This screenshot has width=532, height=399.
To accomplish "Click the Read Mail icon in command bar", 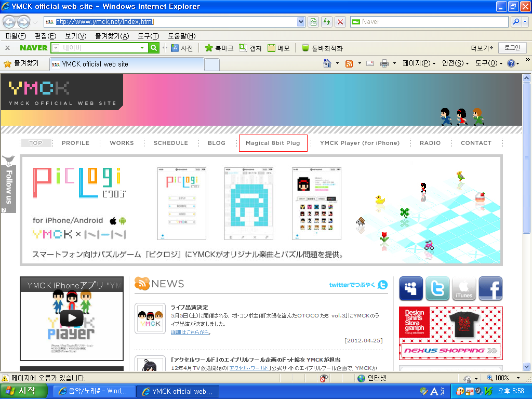I will (370, 63).
